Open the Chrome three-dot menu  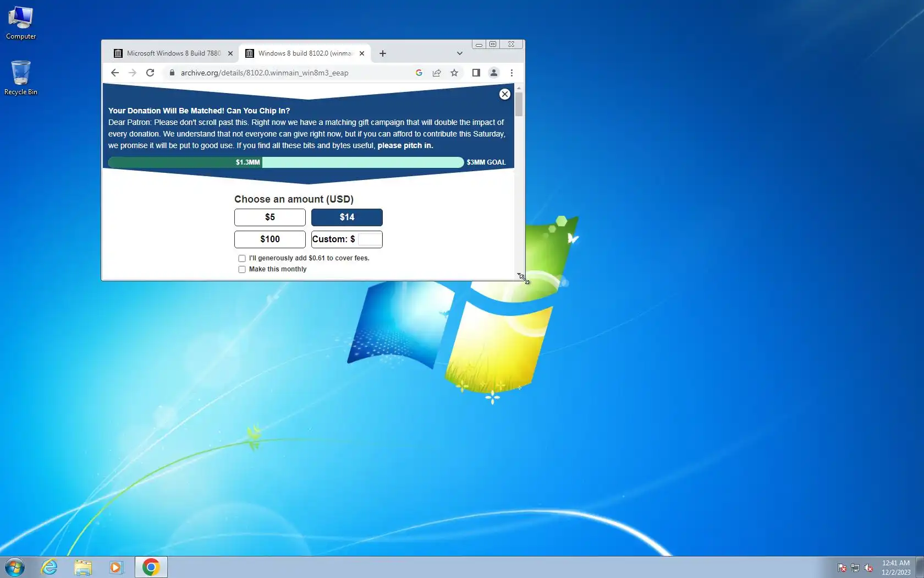[x=512, y=73]
